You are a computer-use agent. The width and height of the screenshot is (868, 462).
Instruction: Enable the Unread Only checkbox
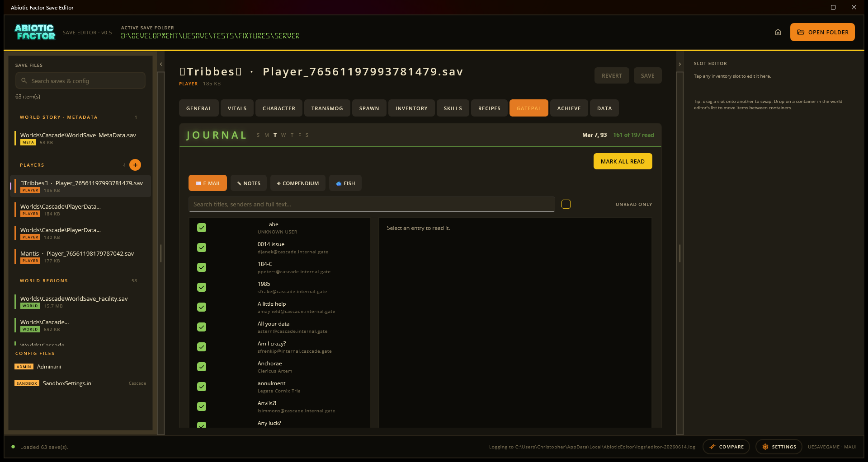pos(566,204)
